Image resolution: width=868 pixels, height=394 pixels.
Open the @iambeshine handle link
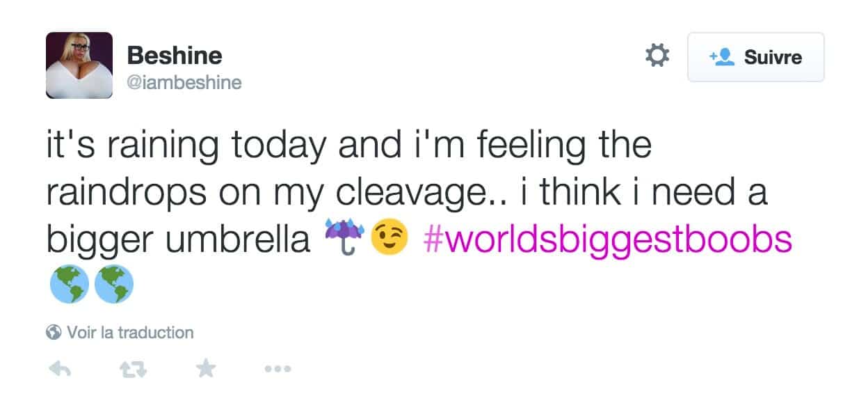(x=184, y=83)
